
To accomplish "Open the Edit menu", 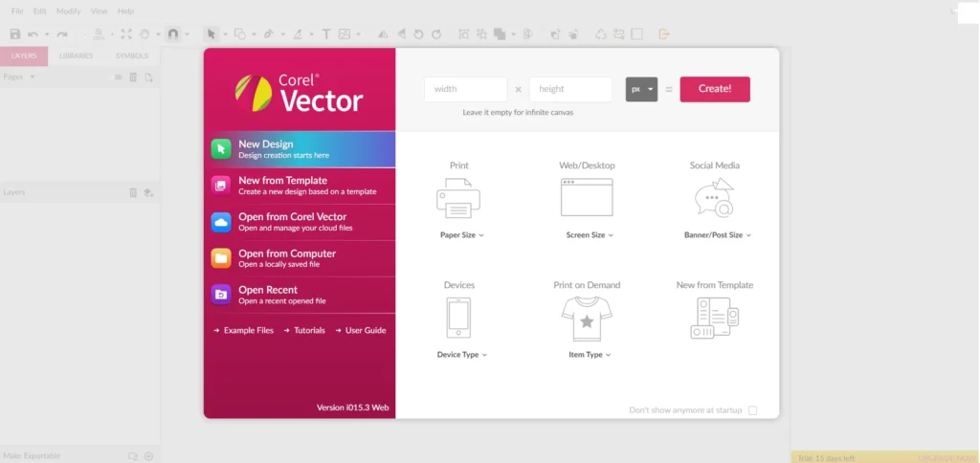I will coord(40,11).
